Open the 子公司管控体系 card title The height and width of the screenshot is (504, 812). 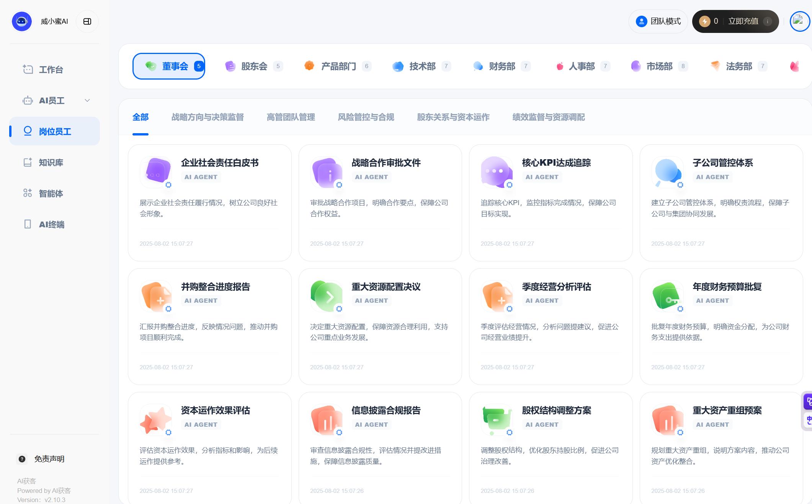(x=723, y=163)
